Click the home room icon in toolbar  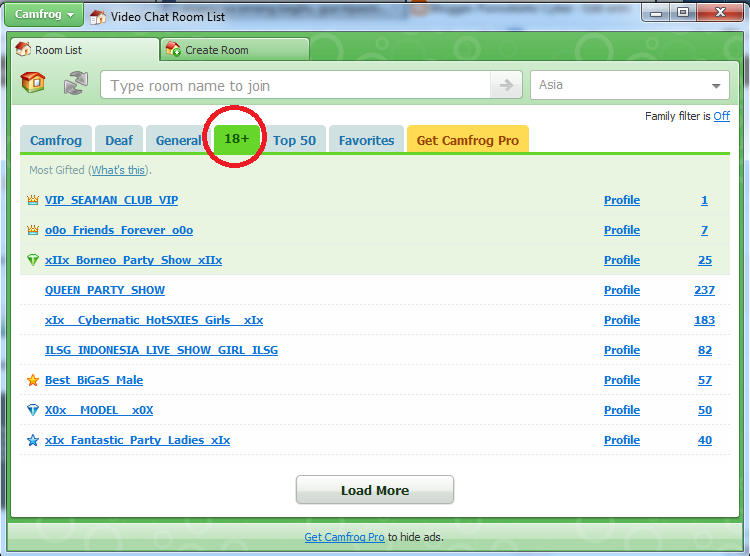[33, 82]
